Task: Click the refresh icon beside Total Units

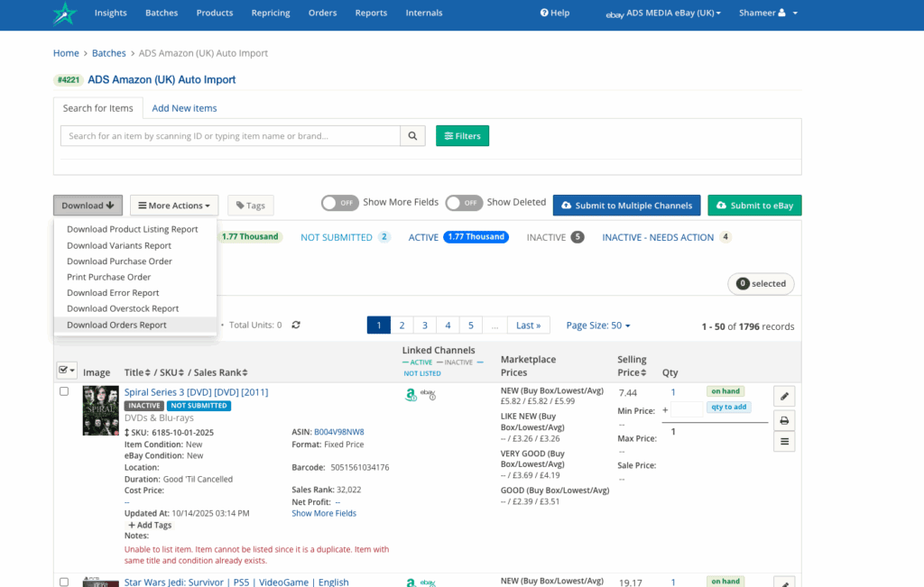Action: coord(296,325)
